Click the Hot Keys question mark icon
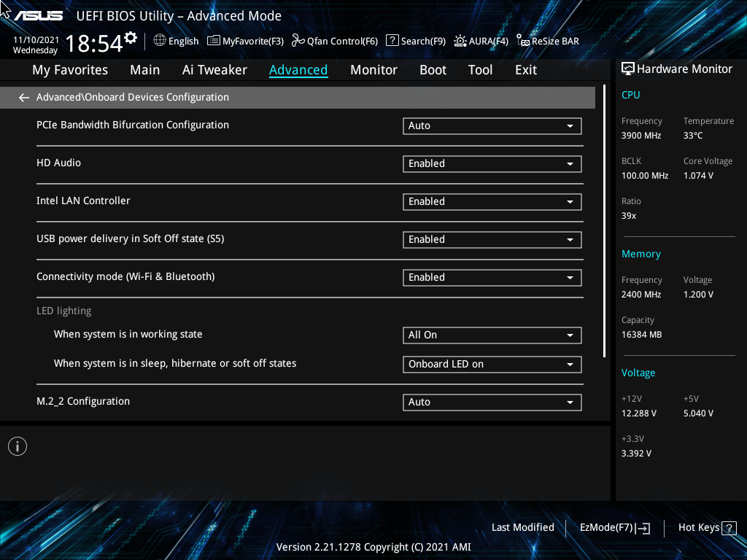 click(x=729, y=528)
